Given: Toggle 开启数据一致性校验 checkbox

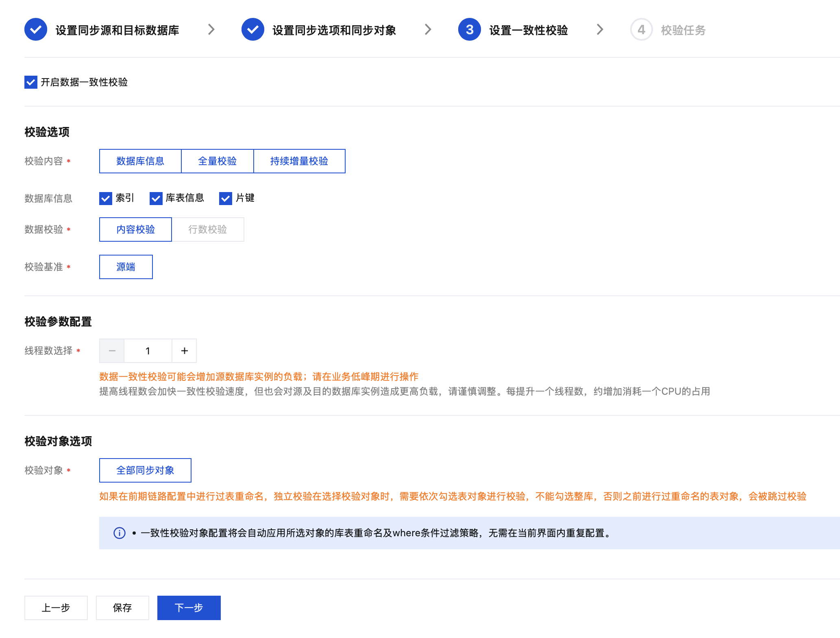Looking at the screenshot, I should (x=31, y=82).
